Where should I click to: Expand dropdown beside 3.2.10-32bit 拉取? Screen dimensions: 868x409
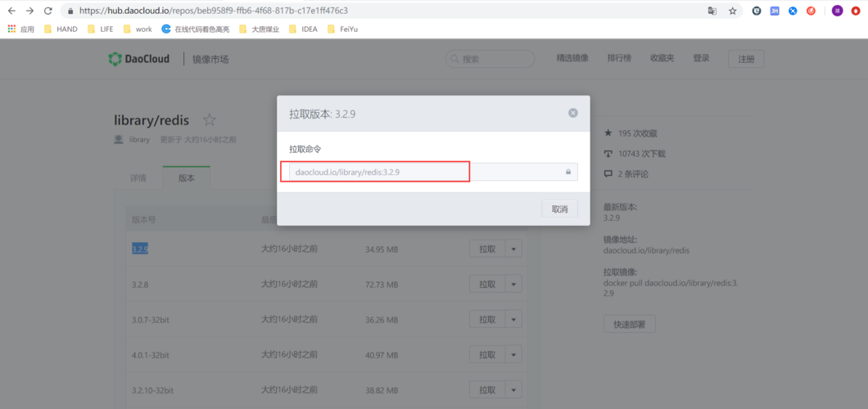click(513, 389)
